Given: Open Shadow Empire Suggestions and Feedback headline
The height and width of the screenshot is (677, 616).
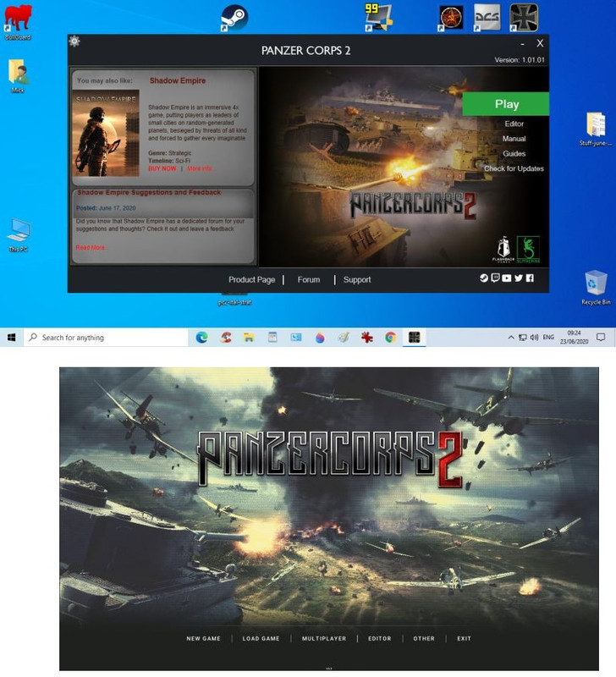Looking at the screenshot, I should (149, 193).
